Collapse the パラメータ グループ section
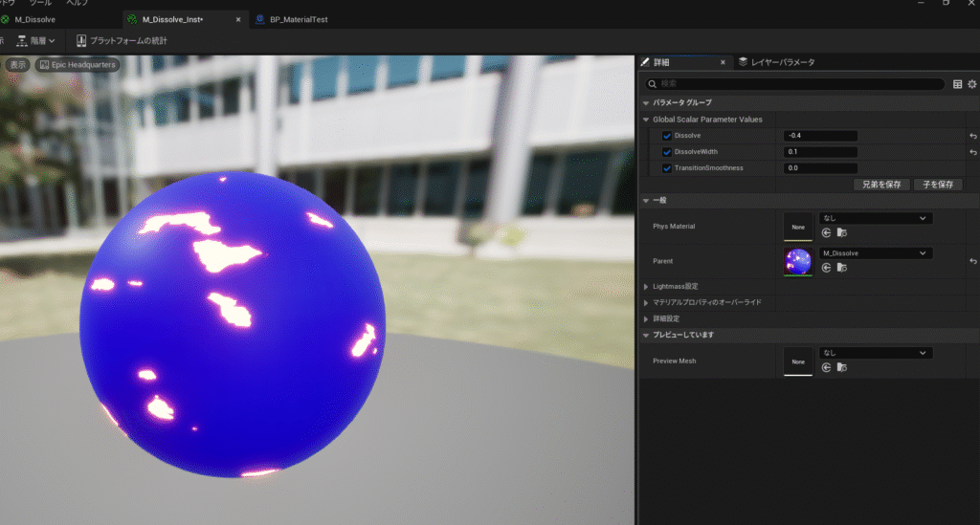 [x=646, y=102]
